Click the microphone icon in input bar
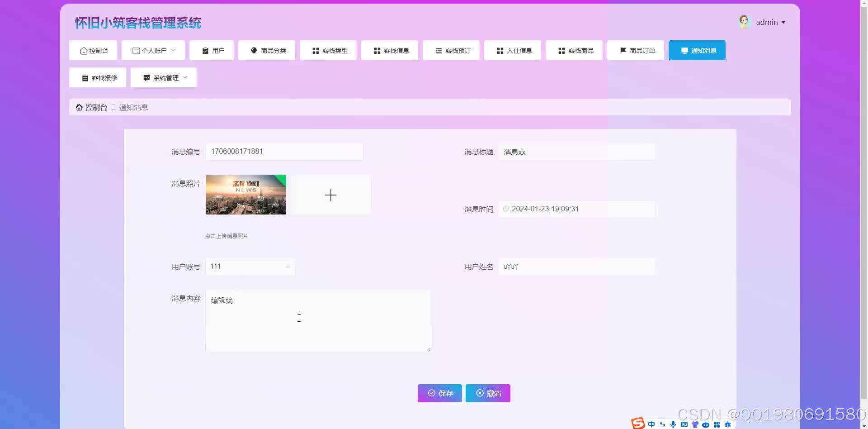The width and height of the screenshot is (868, 429). [672, 424]
